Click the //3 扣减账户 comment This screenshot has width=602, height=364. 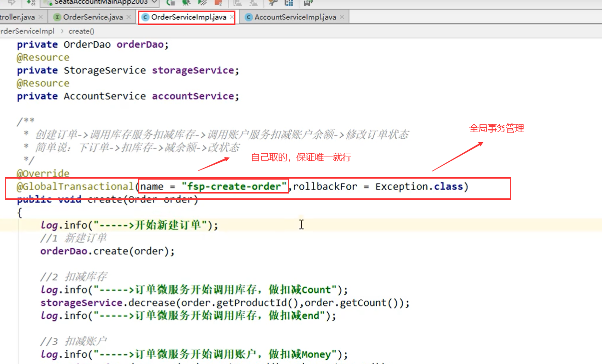[x=74, y=342]
